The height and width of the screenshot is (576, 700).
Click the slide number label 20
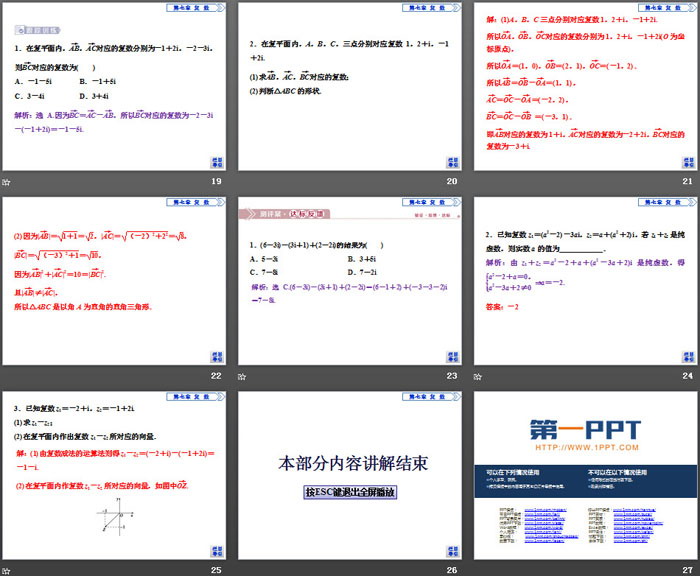click(452, 181)
